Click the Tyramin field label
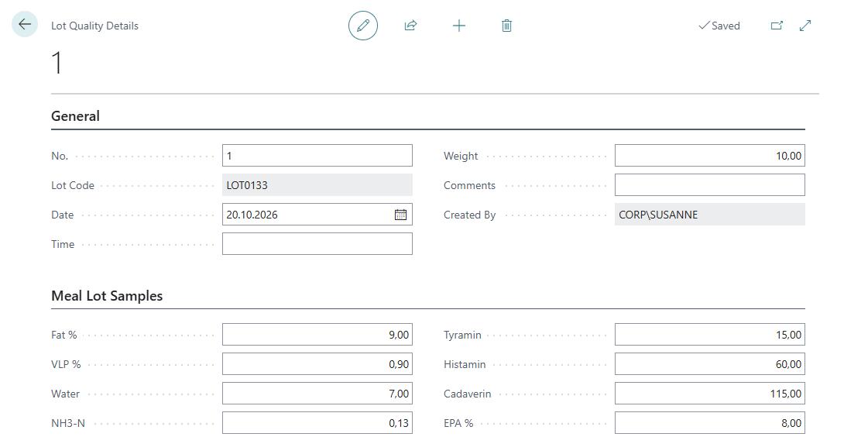Screen dimensions: 868x437 point(462,335)
